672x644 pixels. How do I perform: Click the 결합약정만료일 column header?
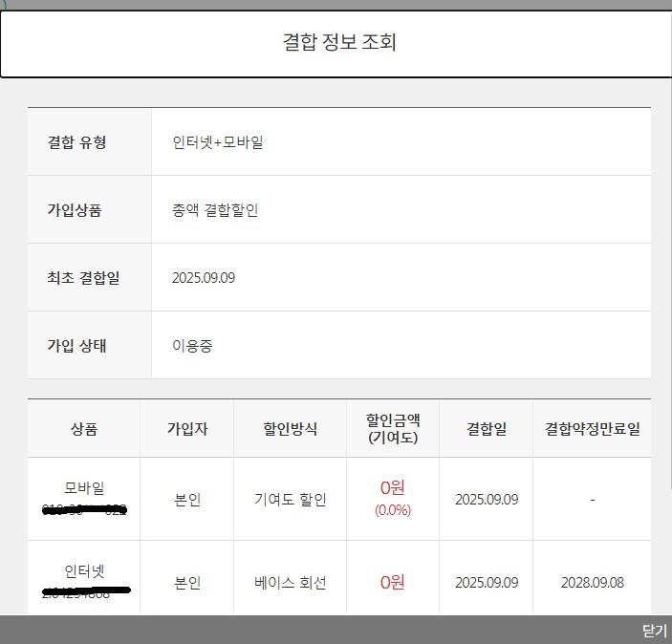[592, 429]
